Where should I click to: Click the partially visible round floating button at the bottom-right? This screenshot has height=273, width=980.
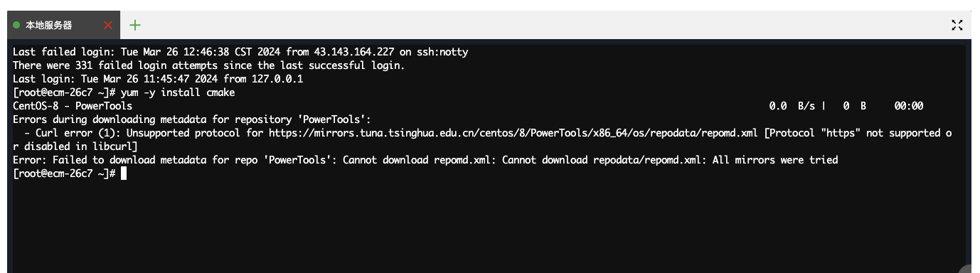[x=970, y=269]
